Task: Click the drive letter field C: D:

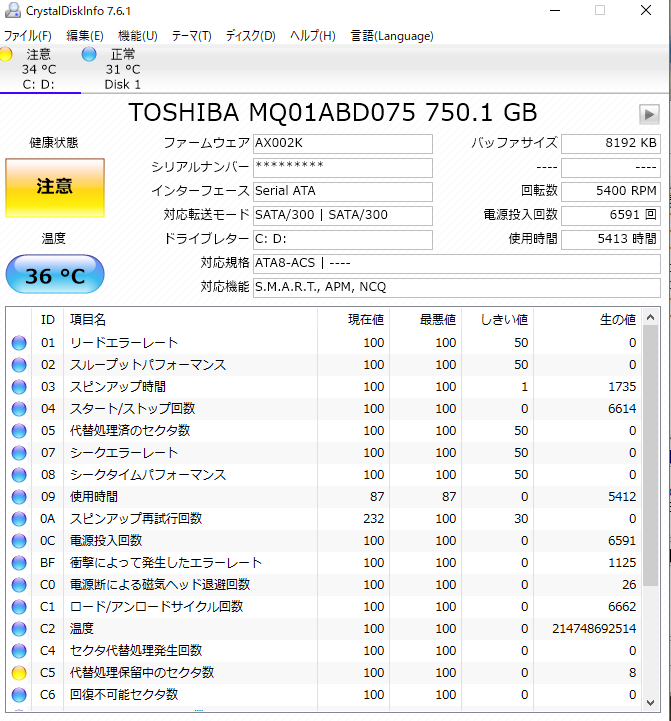Action: (x=343, y=240)
